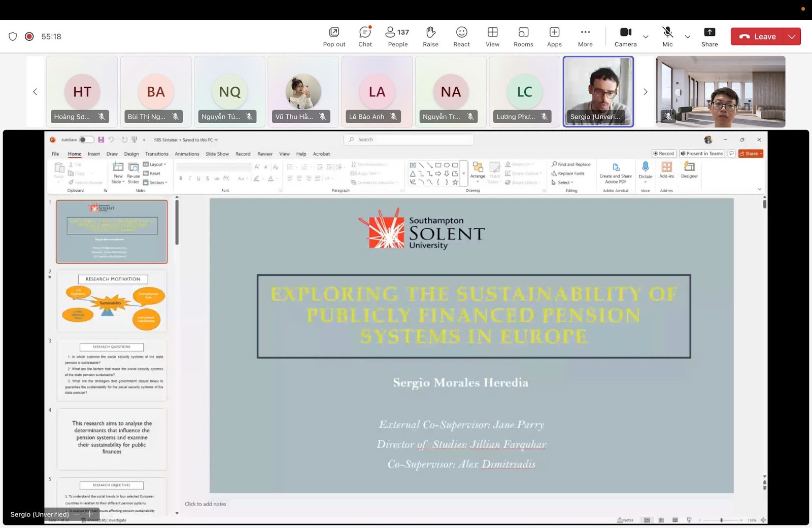The width and height of the screenshot is (812, 528).
Task: Raise your hand in the meeting
Action: 430,37
